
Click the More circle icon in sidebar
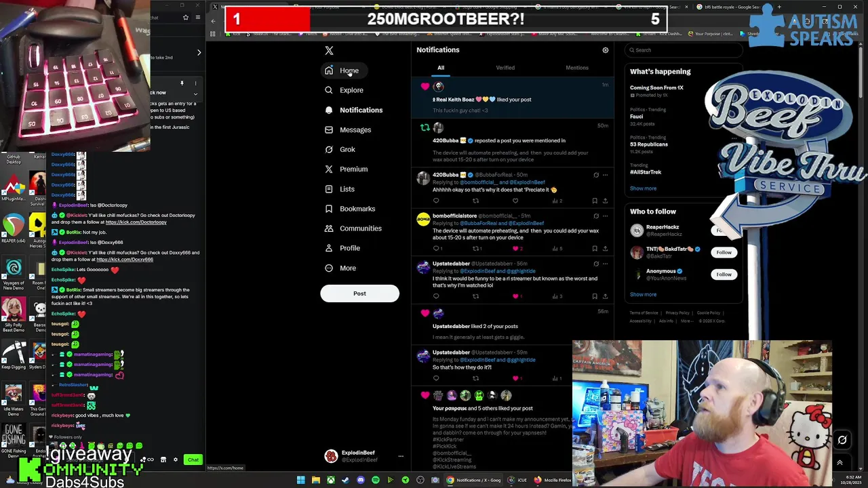[x=329, y=268]
